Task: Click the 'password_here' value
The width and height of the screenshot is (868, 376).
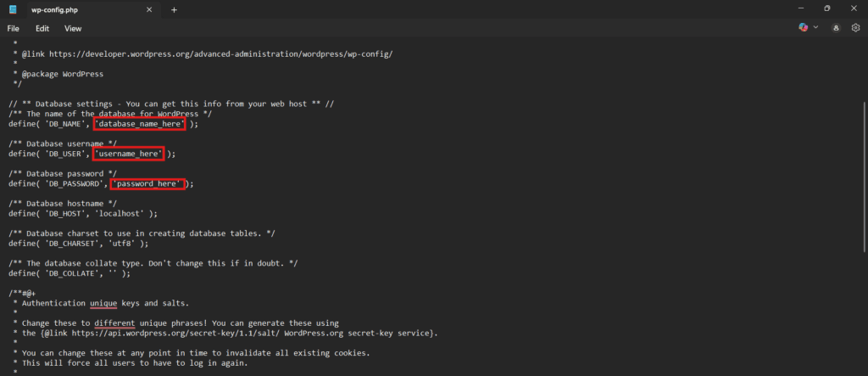Action: (x=147, y=183)
